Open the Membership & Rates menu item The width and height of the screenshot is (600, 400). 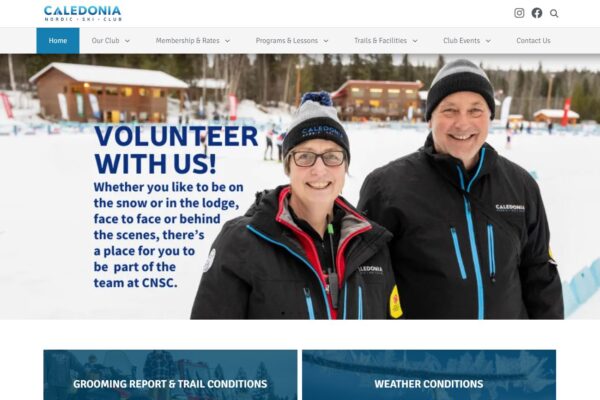point(188,41)
